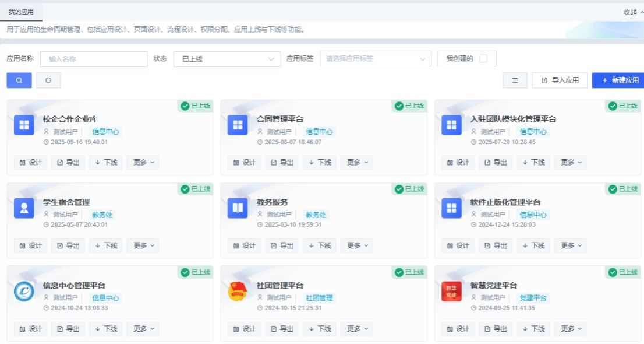Click the 学生宿舍管理 title text
Screen dimensions: 644x344
click(66, 202)
